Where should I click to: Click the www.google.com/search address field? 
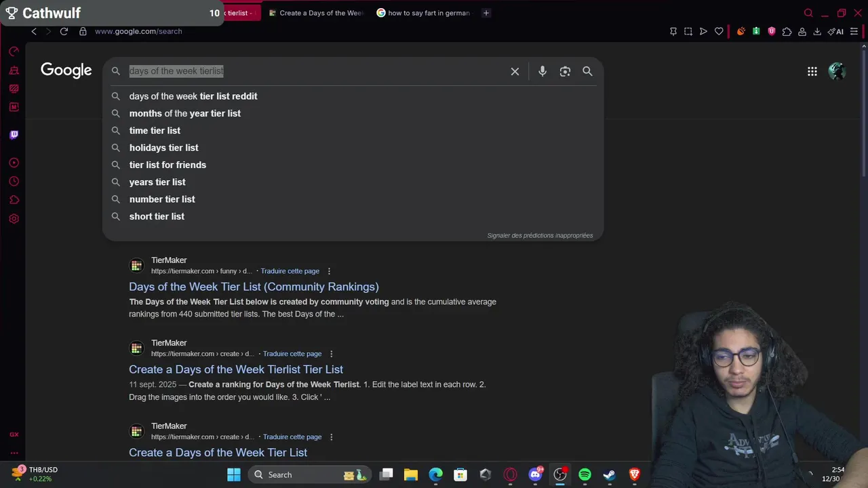click(x=138, y=31)
